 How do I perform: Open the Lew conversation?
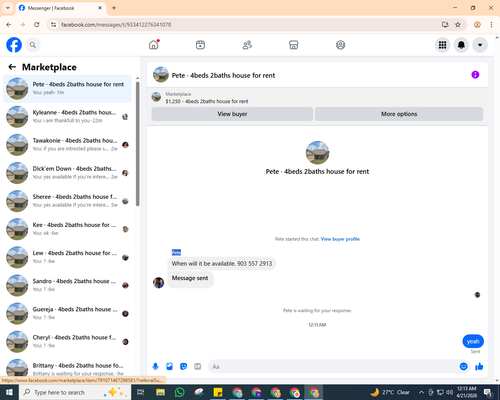[x=67, y=257]
